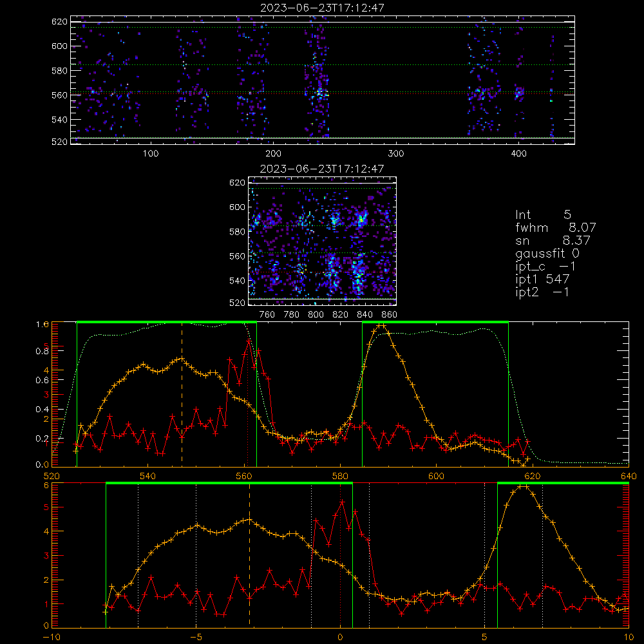
Task: Click x-axis label -10 of the bottom plot
Action: [52, 638]
